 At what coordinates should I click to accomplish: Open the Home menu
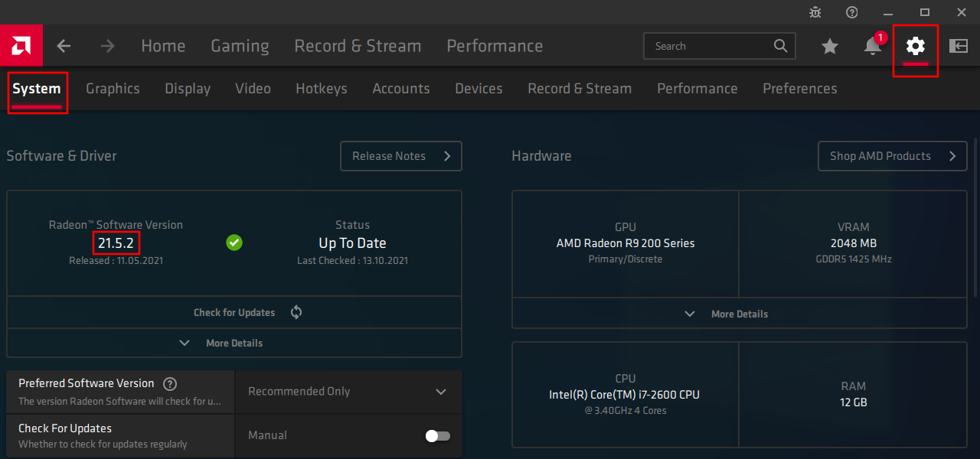point(163,46)
